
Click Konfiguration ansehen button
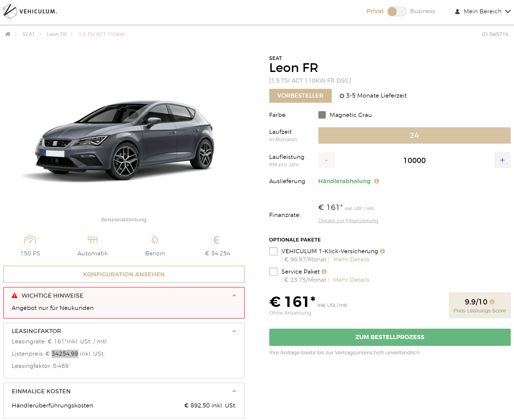coord(124,274)
